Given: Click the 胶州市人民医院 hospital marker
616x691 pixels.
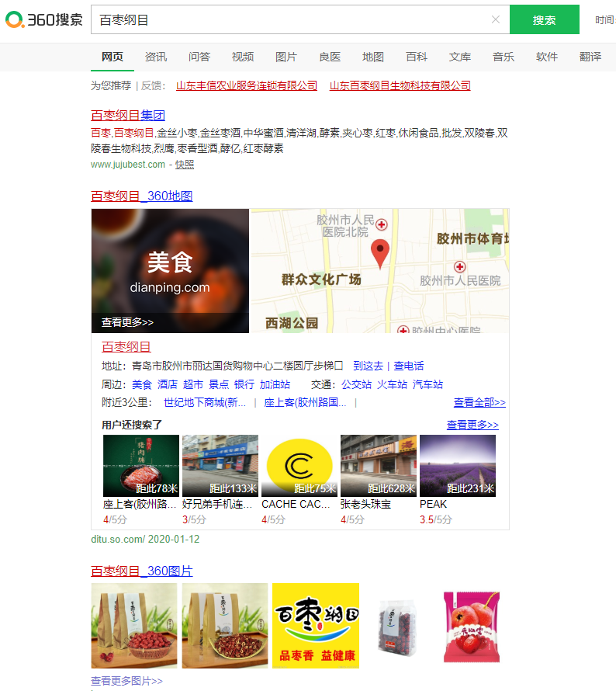Looking at the screenshot, I should pyautogui.click(x=460, y=266).
